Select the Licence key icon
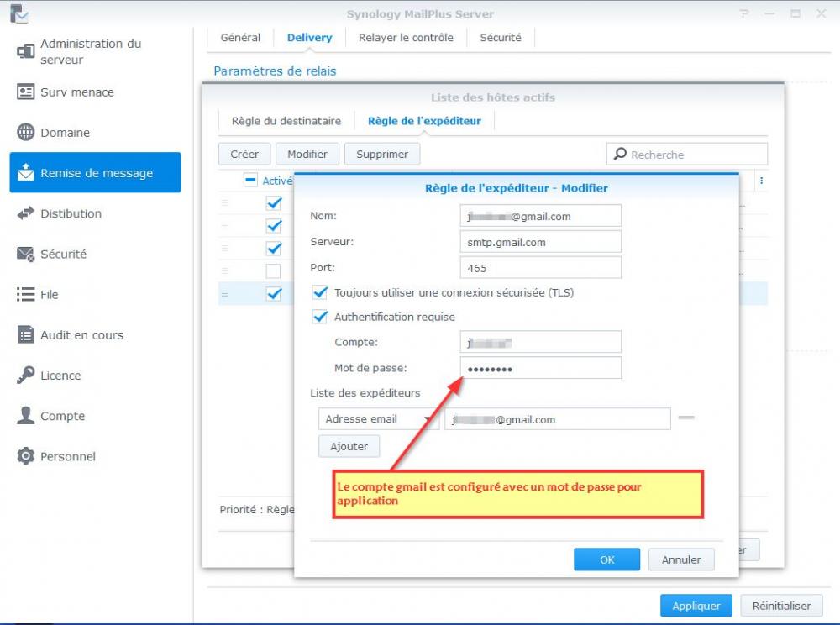Screen dimensions: 840x625 click(25, 375)
